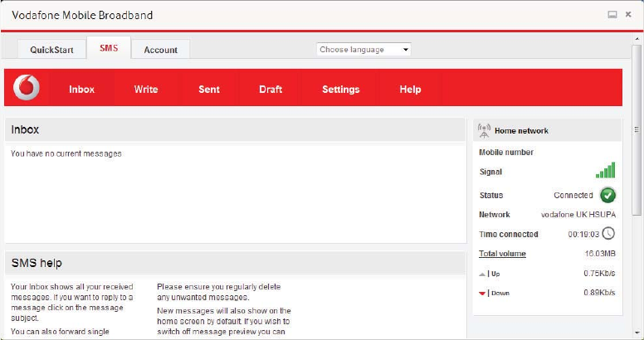Viewport: 644px width, 340px height.
Task: Select the SMS tab
Action: 109,48
